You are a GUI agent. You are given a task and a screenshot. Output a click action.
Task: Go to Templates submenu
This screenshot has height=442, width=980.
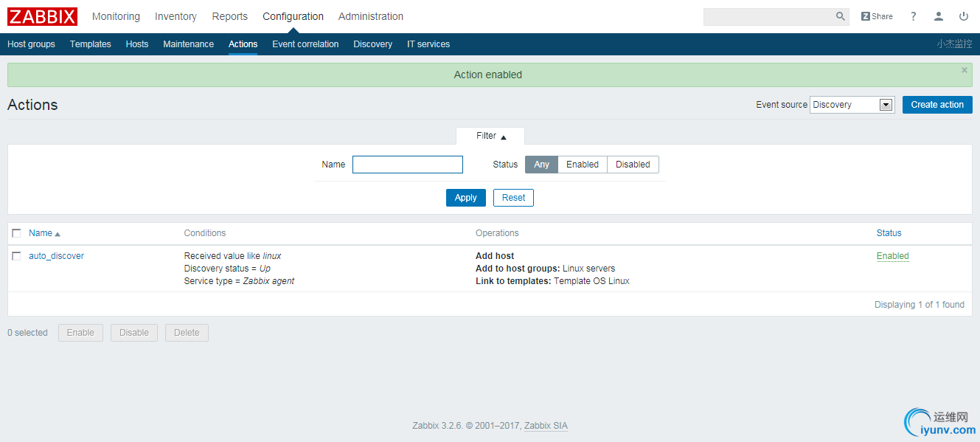point(91,44)
